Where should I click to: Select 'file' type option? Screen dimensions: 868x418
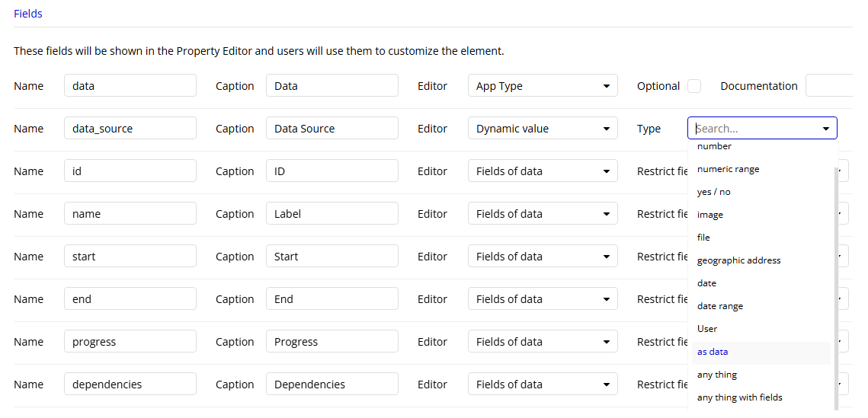point(703,238)
